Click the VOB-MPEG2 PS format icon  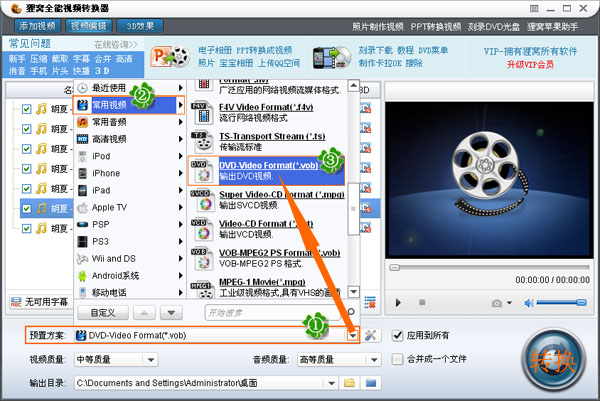tap(202, 259)
